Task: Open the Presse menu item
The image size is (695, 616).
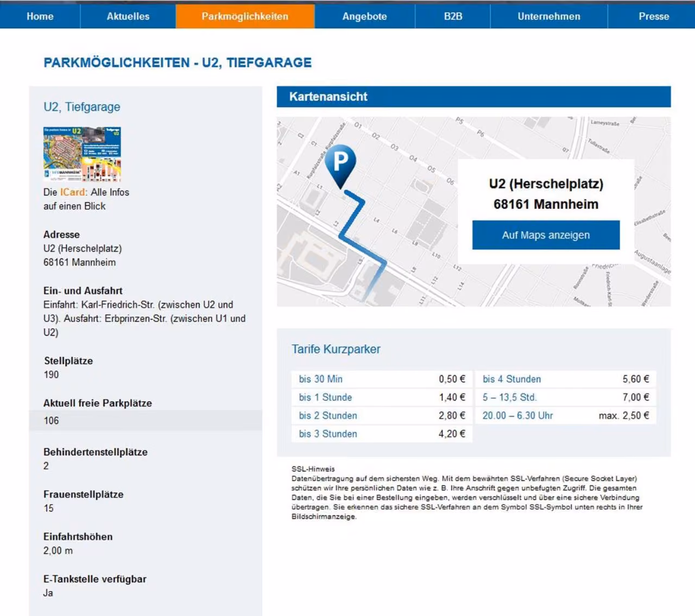Action: click(654, 16)
